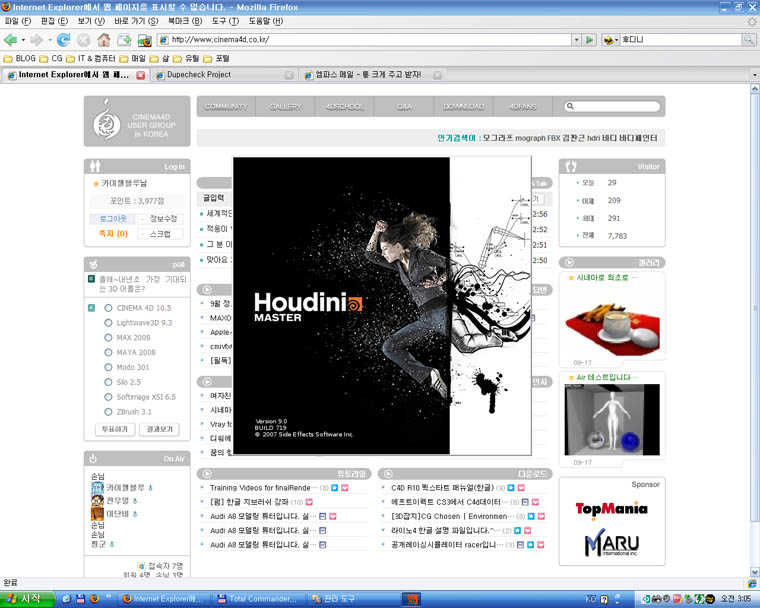Open the IT & 컴퓨터 bookmarks folder
The image size is (760, 608).
[x=91, y=59]
